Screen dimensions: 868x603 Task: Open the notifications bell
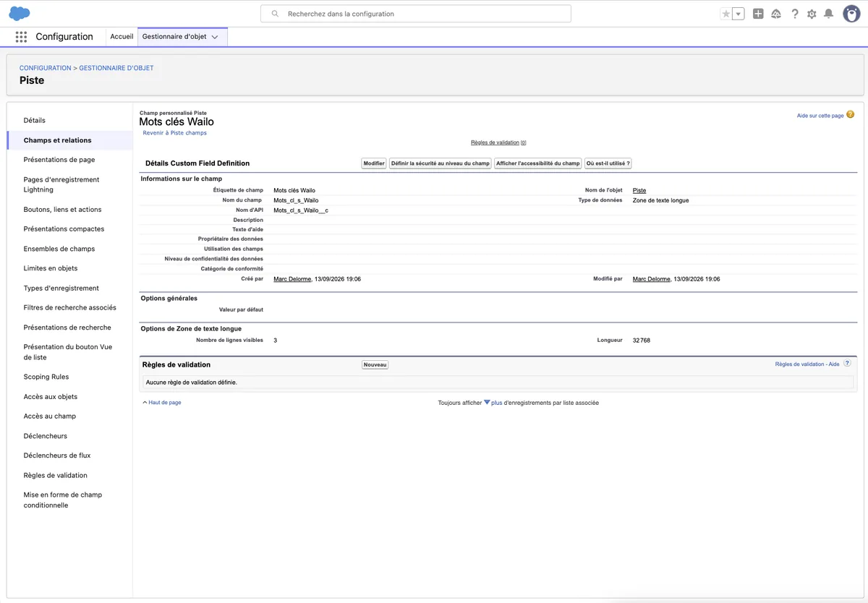[x=829, y=14]
